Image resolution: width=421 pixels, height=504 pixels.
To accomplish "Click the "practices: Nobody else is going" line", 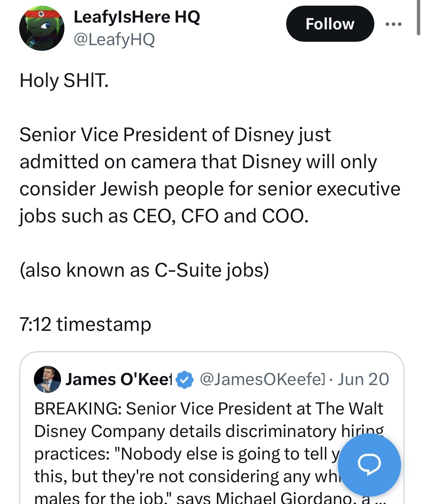I will pyautogui.click(x=187, y=454).
